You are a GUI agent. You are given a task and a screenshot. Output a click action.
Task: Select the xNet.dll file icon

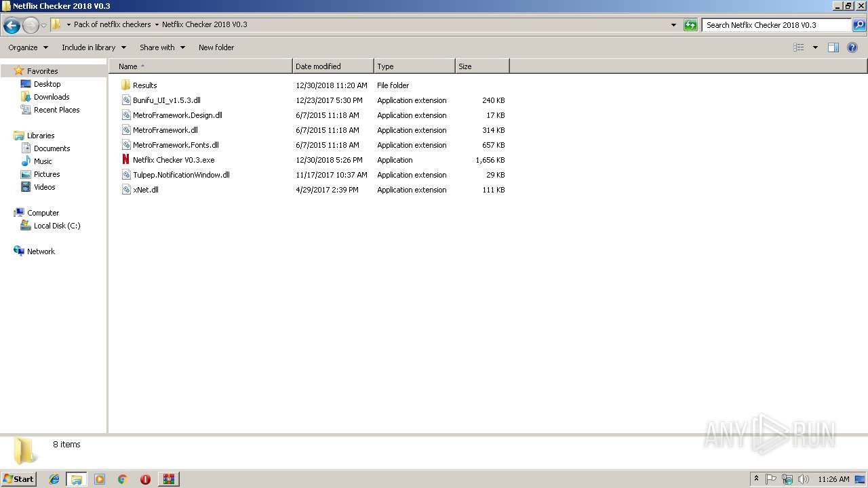(125, 190)
